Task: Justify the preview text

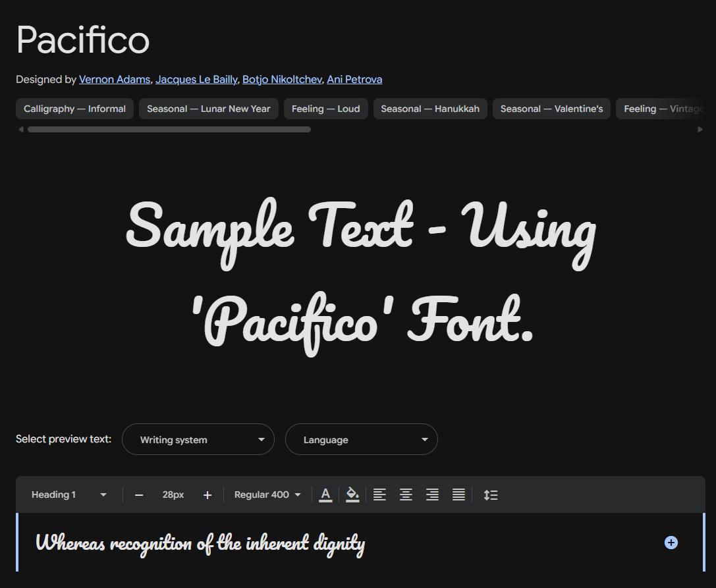Action: point(458,495)
